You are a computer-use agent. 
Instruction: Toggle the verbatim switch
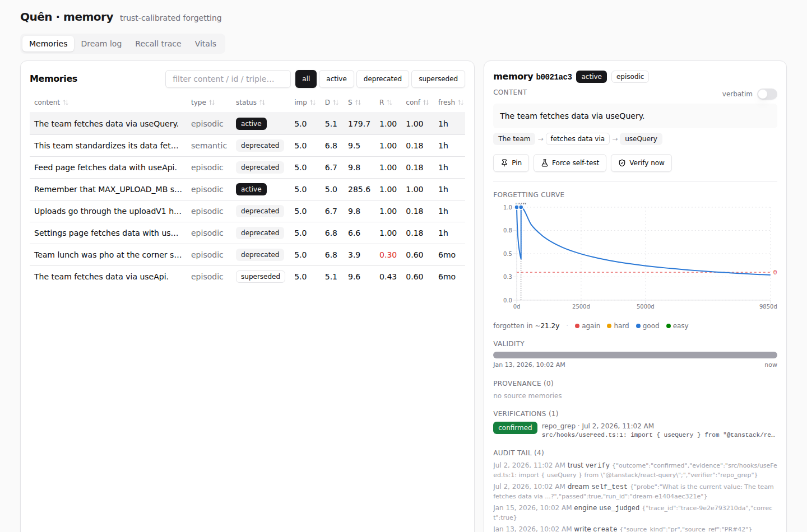[767, 94]
